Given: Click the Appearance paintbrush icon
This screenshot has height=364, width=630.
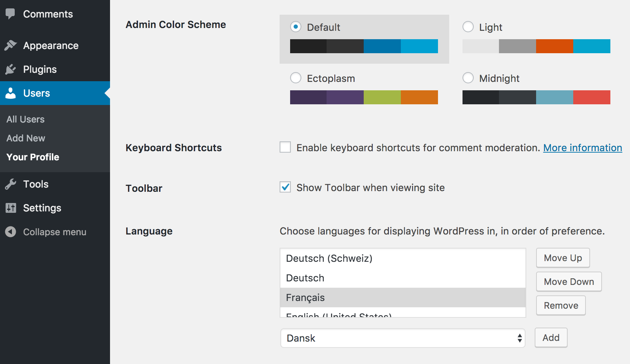Looking at the screenshot, I should 11,45.
